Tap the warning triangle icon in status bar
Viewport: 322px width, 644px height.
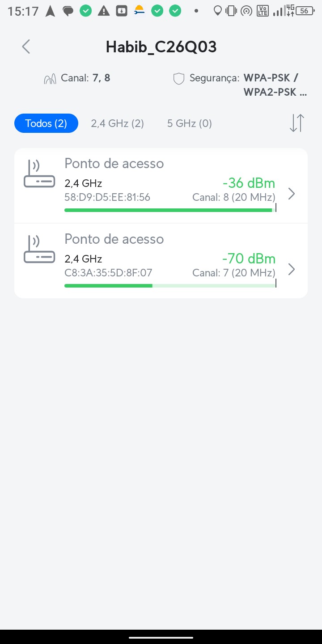104,11
